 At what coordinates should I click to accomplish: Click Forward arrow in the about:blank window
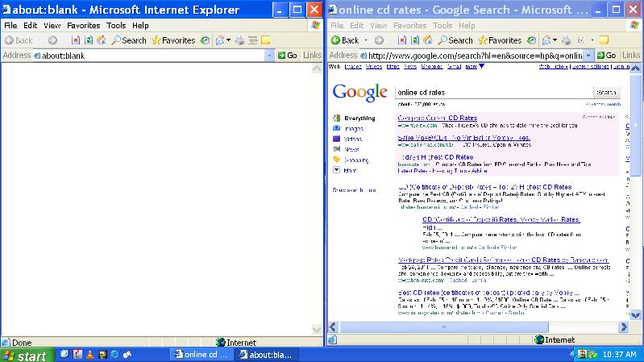tap(52, 40)
